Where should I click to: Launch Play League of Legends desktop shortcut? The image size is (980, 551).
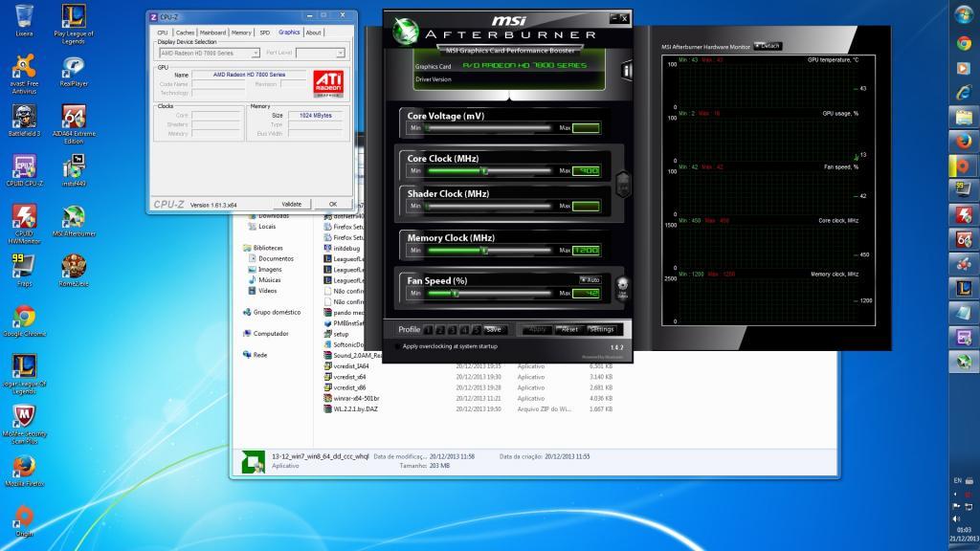click(x=74, y=24)
